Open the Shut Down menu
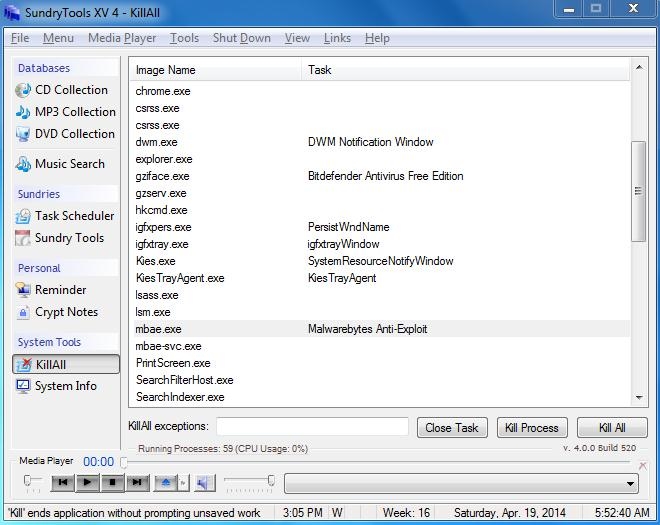The height and width of the screenshot is (525, 660). point(241,38)
